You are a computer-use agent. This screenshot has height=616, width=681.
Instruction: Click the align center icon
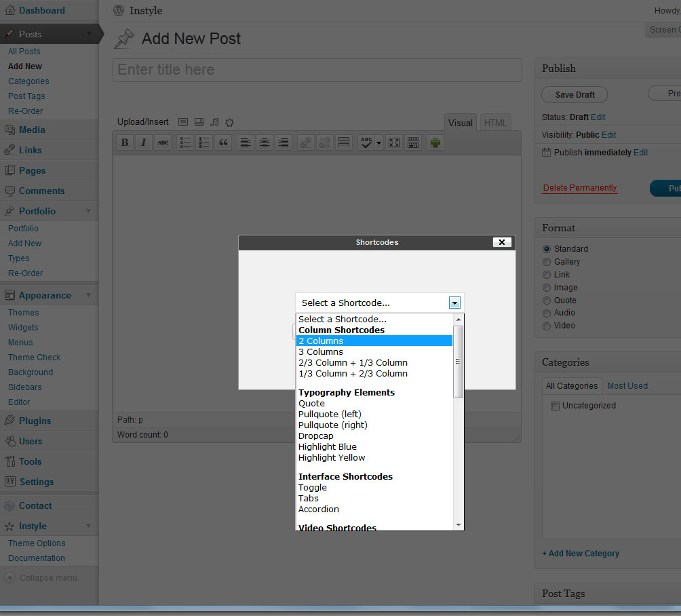pos(265,142)
